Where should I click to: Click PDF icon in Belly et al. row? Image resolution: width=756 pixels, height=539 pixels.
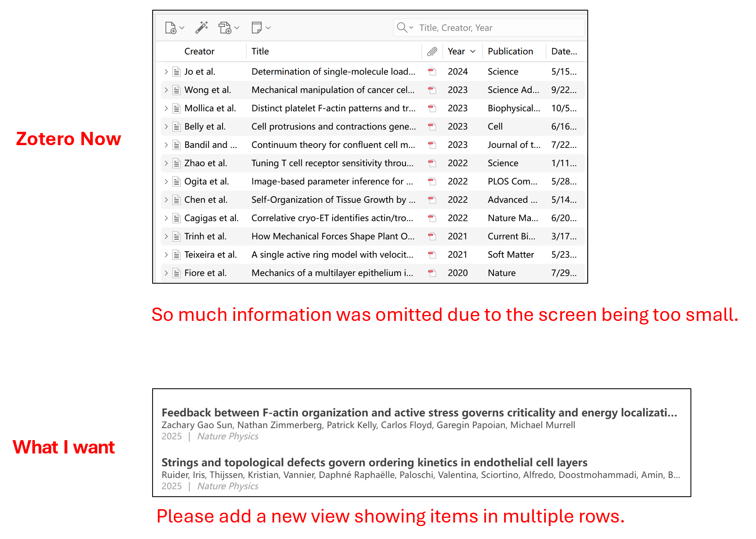coord(432,127)
